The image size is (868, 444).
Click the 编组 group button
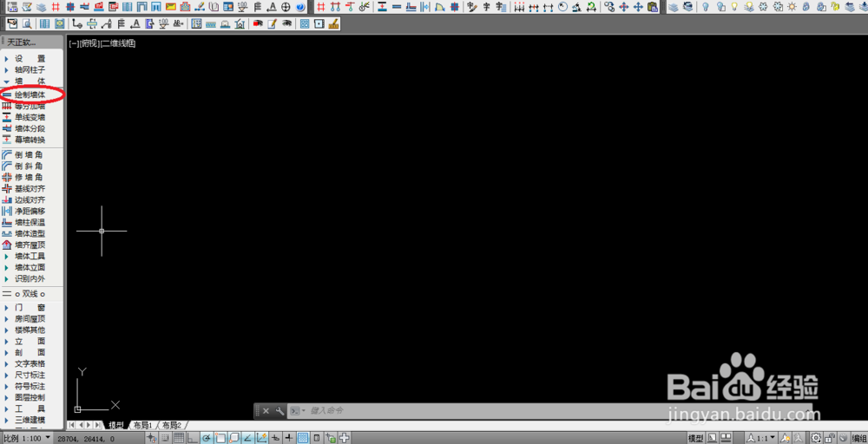859,438
